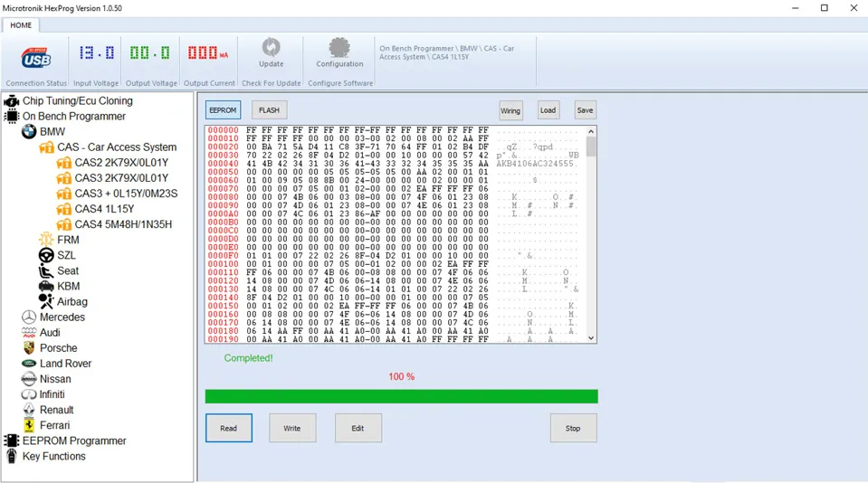
Task: Click the Ferrari logo icon
Action: [x=29, y=425]
